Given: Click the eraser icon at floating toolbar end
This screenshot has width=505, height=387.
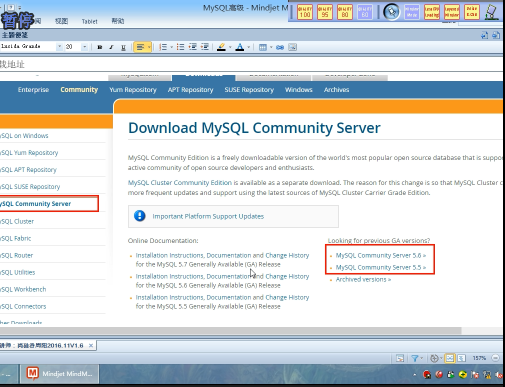Looking at the screenshot, I should click(x=491, y=12).
